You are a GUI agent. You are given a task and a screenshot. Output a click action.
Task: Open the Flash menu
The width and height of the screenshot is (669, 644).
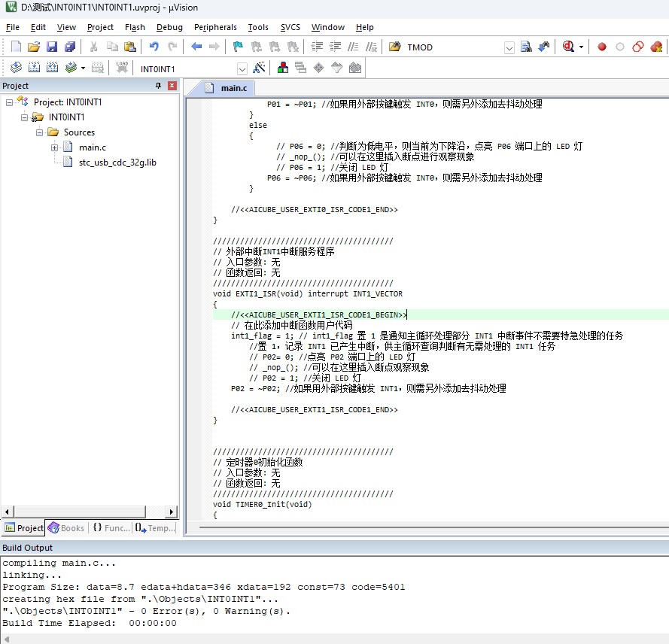135,27
